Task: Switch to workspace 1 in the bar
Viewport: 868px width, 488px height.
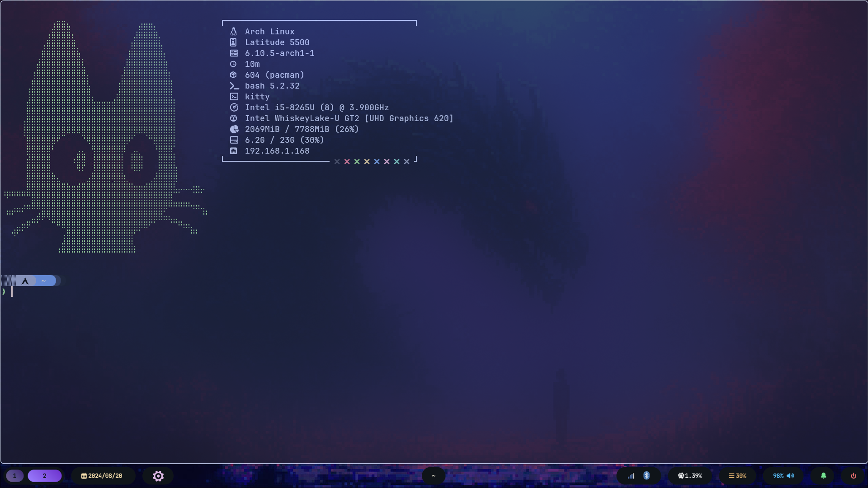Action: 14,476
